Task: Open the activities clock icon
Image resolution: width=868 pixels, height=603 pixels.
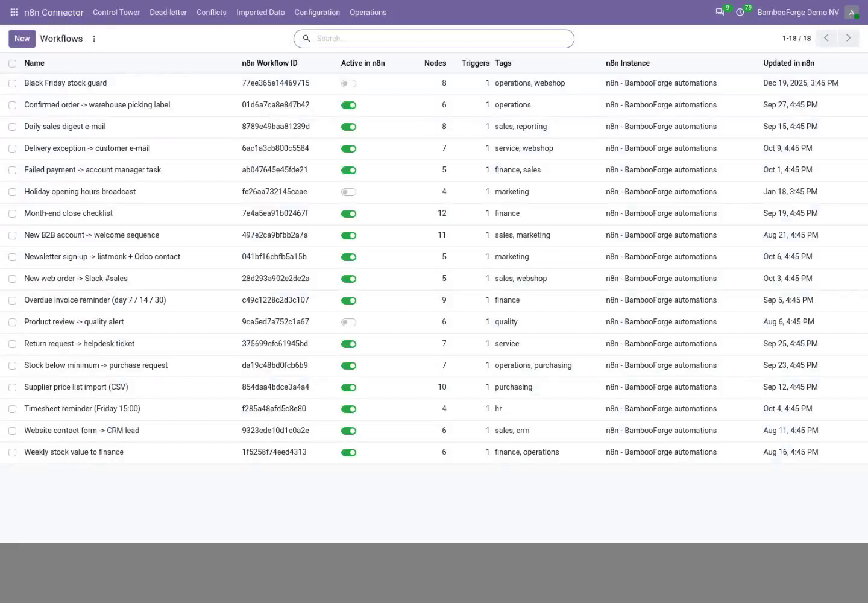Action: pyautogui.click(x=740, y=12)
